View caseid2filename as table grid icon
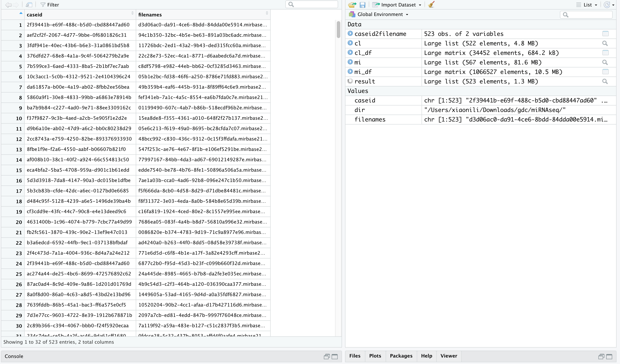This screenshot has width=620, height=364. [x=605, y=34]
